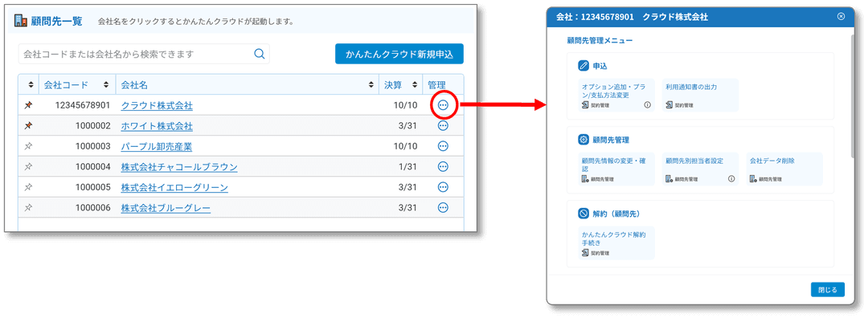The width and height of the screenshot is (868, 318).
Task: Pin 株式会社ブルーグレー row
Action: (28, 207)
